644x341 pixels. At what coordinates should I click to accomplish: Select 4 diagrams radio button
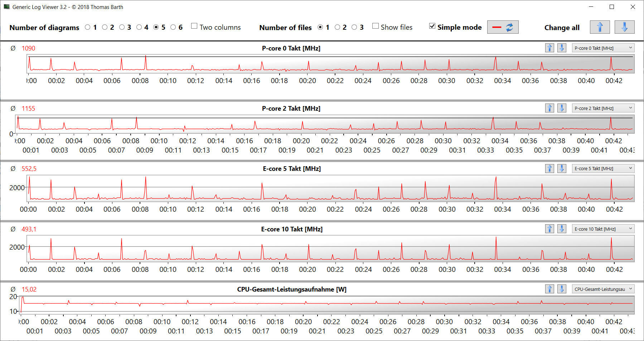click(x=139, y=27)
